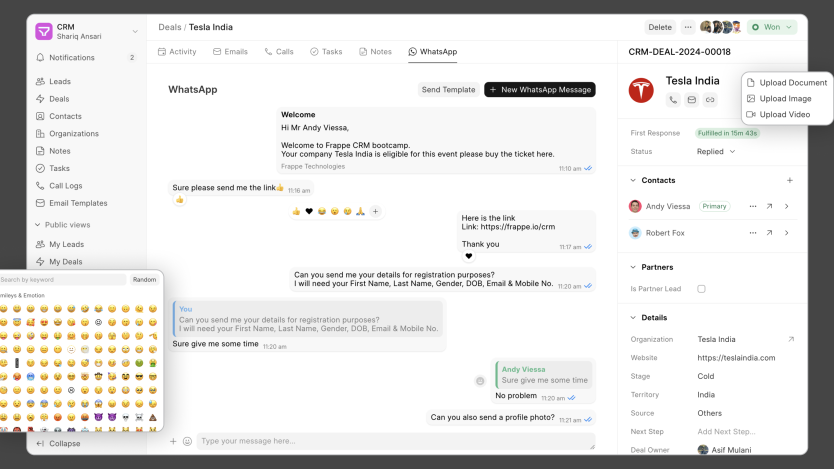This screenshot has height=469, width=834.
Task: Click the link icon under Tesla India
Action: click(710, 99)
